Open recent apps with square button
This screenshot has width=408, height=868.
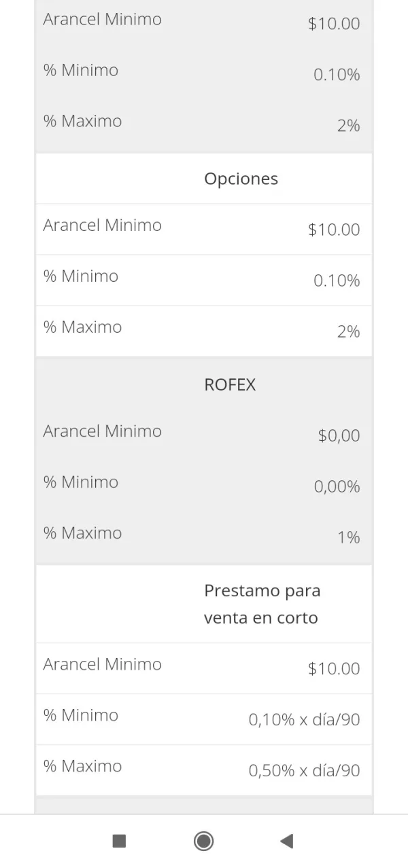[x=119, y=842]
